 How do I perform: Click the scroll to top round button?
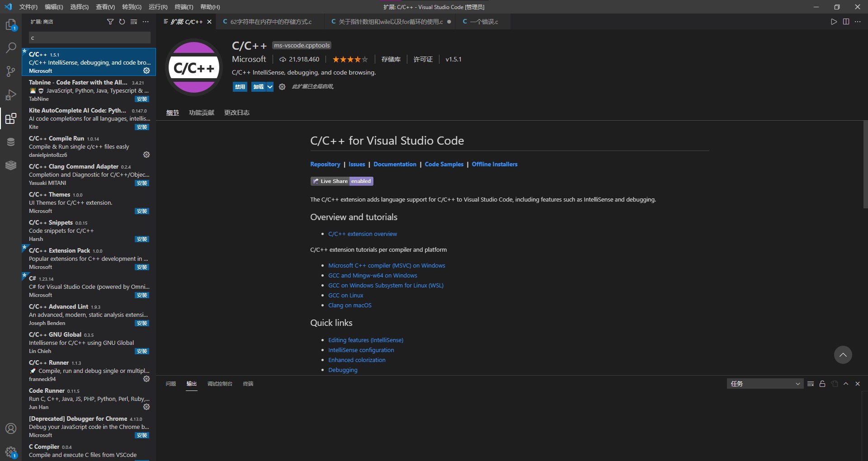click(x=843, y=355)
